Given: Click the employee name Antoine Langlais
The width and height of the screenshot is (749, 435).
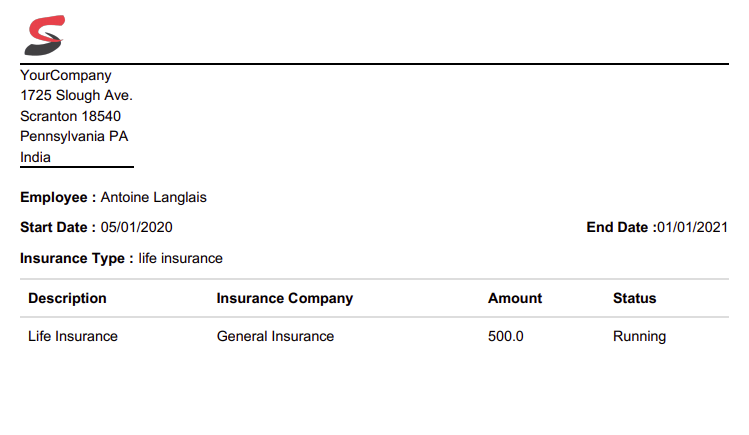Looking at the screenshot, I should (154, 198).
